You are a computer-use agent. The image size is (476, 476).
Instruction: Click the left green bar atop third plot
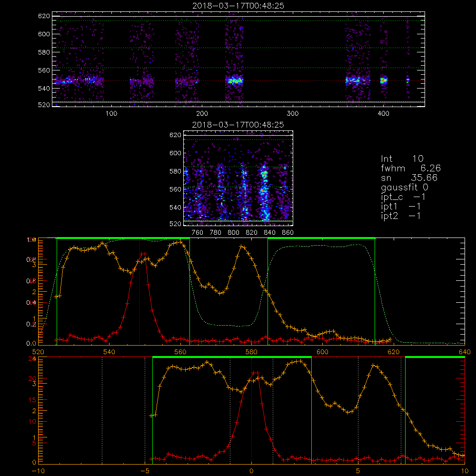click(x=123, y=238)
